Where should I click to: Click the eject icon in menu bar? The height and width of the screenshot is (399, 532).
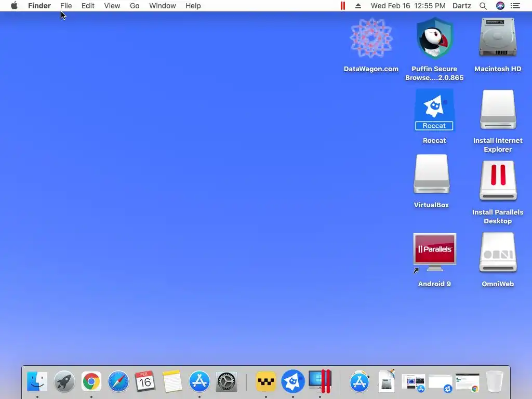(358, 6)
